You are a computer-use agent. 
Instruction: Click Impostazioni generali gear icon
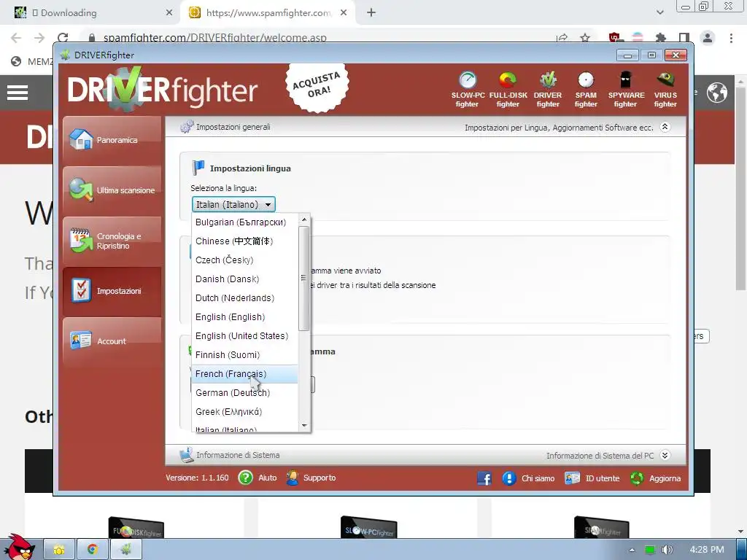click(186, 127)
